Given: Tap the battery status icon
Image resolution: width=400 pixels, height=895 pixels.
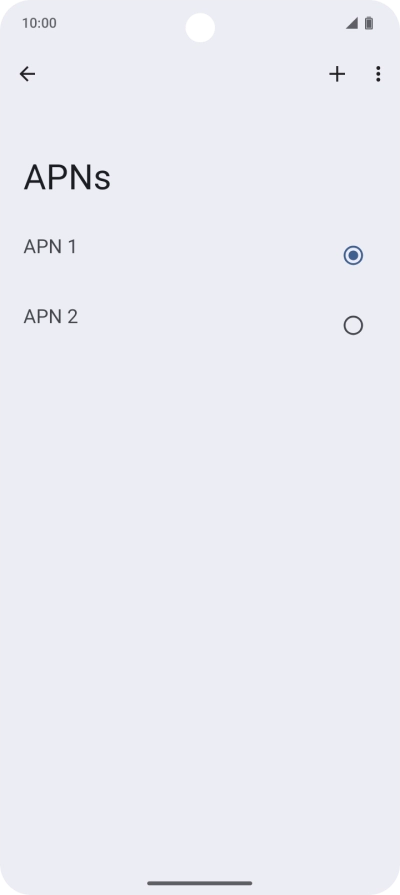Looking at the screenshot, I should (x=369, y=23).
